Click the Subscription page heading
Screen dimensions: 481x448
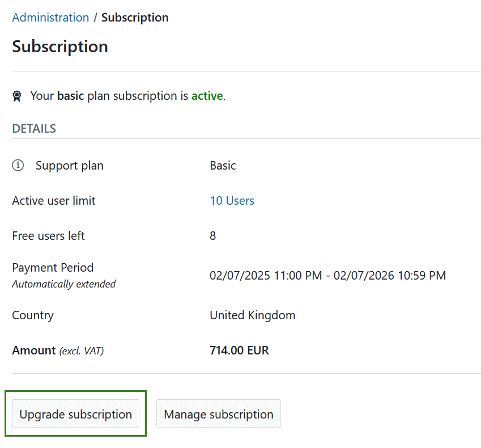(x=59, y=47)
